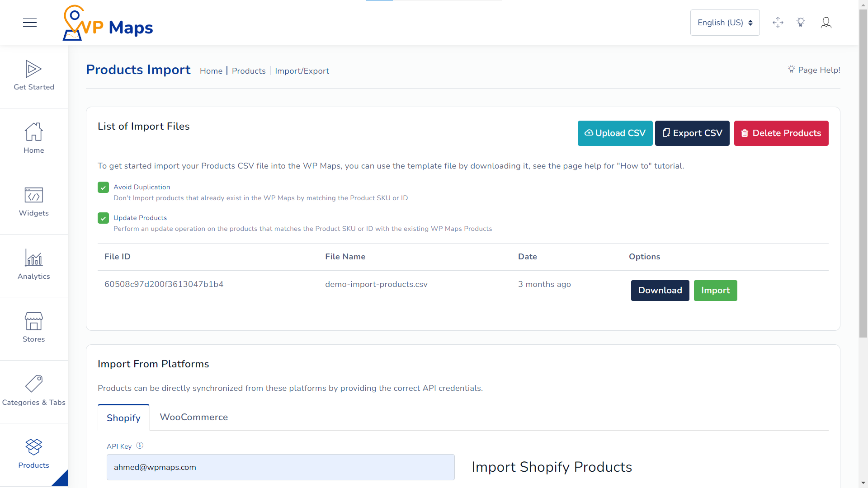
Task: Click the API Key input field
Action: [x=280, y=467]
